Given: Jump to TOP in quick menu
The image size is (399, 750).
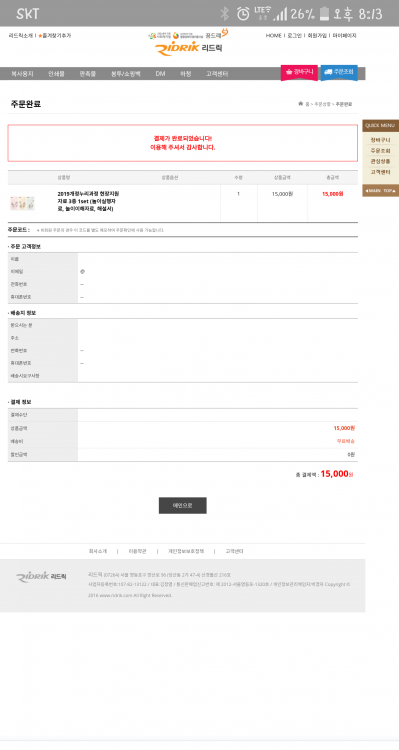Looking at the screenshot, I should 389,191.
